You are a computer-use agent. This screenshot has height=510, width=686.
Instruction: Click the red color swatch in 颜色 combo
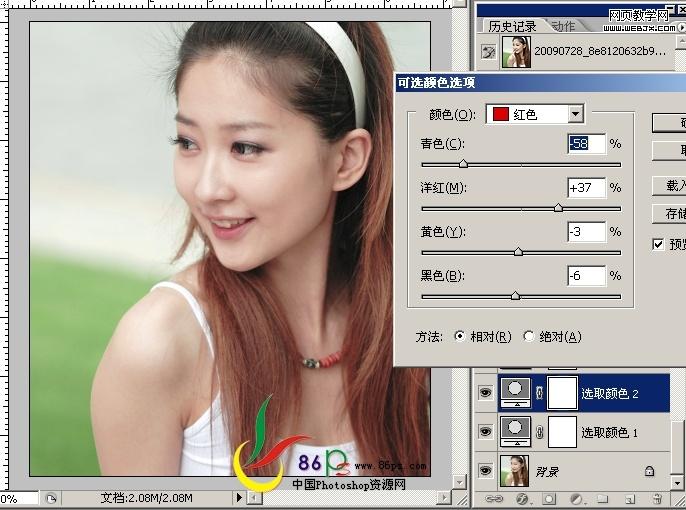pos(500,114)
